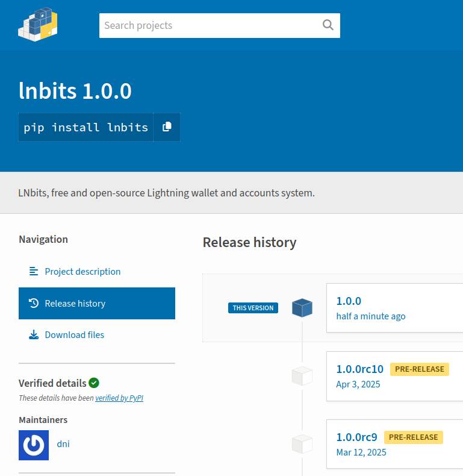The image size is (463, 476).
Task: Click the PRE-RELEASE badge on 1.0.0rc9
Action: (413, 437)
